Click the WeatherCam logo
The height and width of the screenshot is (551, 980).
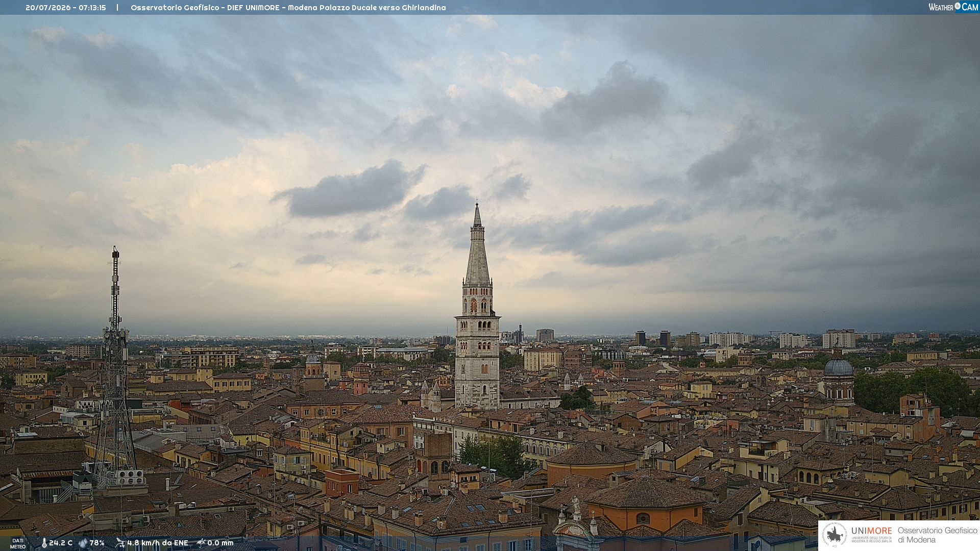tap(953, 7)
